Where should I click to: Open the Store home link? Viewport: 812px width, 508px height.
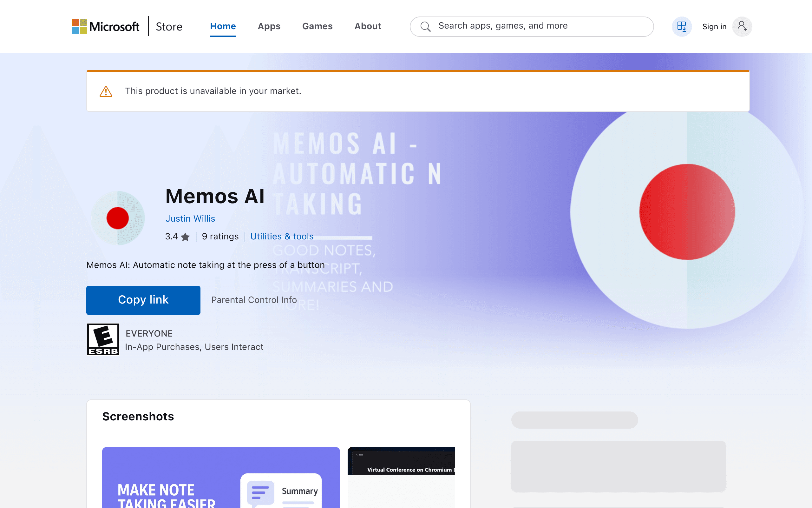coord(169,27)
